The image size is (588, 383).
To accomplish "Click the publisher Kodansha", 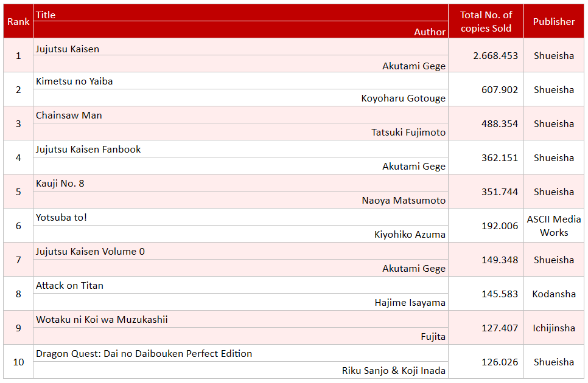I will (x=554, y=294).
